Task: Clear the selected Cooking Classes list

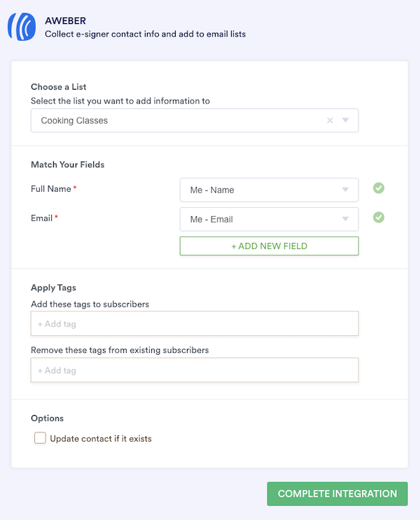Action: tap(330, 120)
